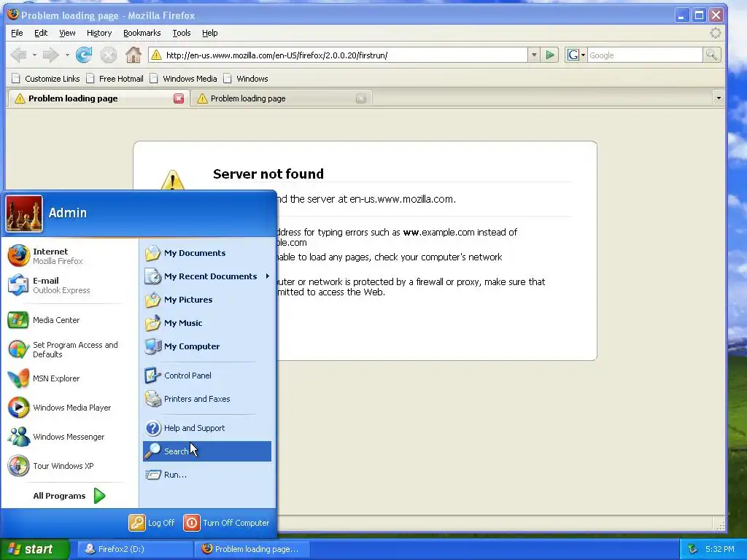Viewport: 747px width, 560px height.
Task: Open Windows Media Player entry
Action: coord(69,408)
